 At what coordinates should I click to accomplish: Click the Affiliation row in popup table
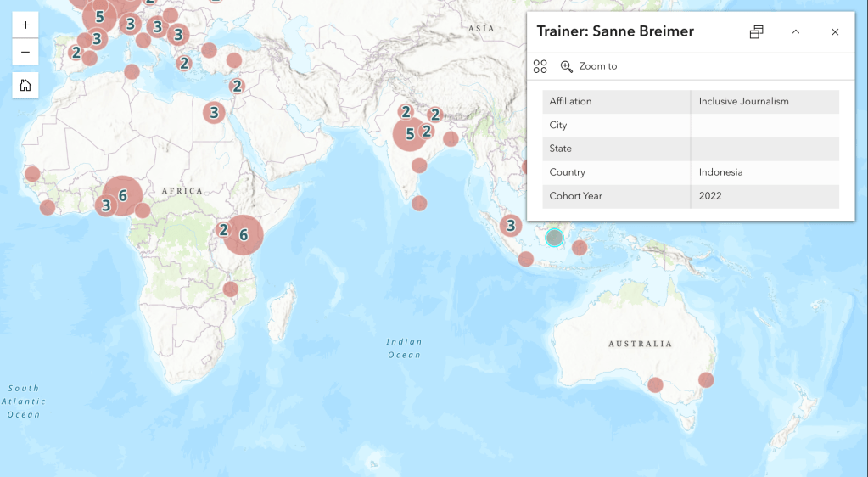click(617, 101)
